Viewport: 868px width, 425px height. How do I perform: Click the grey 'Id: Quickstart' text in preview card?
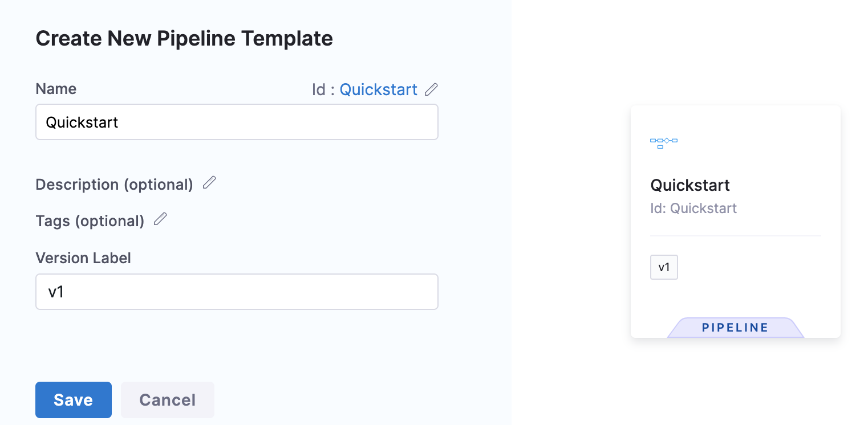pyautogui.click(x=693, y=209)
